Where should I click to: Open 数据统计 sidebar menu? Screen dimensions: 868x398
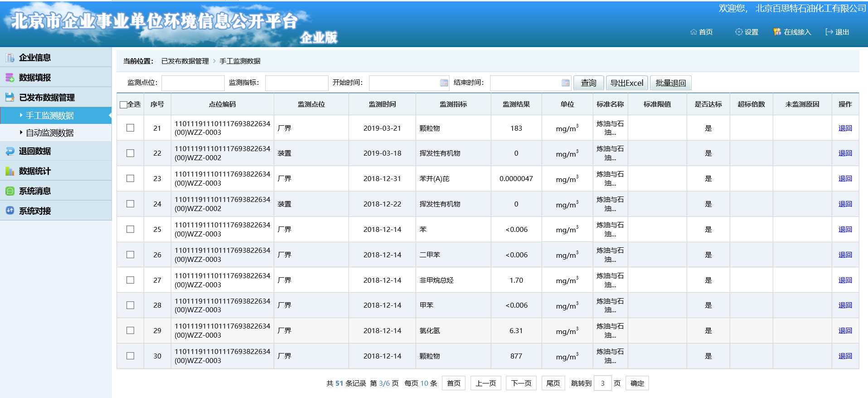56,171
